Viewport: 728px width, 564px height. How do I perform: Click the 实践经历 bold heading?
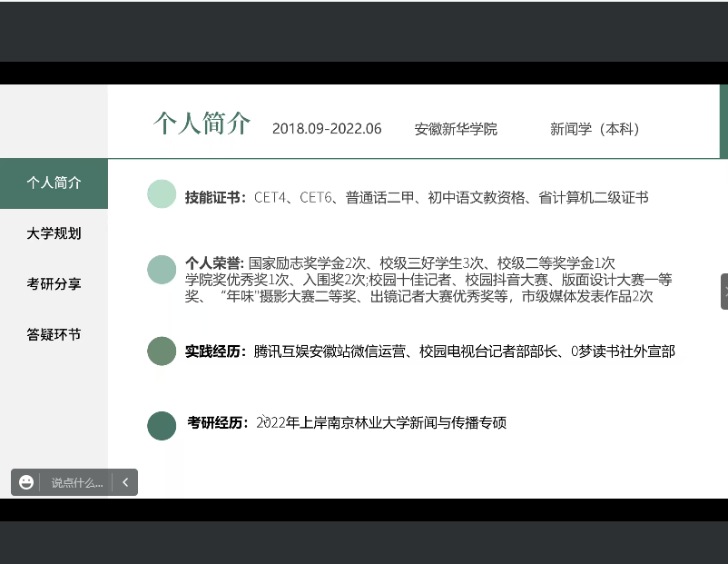[215, 351]
